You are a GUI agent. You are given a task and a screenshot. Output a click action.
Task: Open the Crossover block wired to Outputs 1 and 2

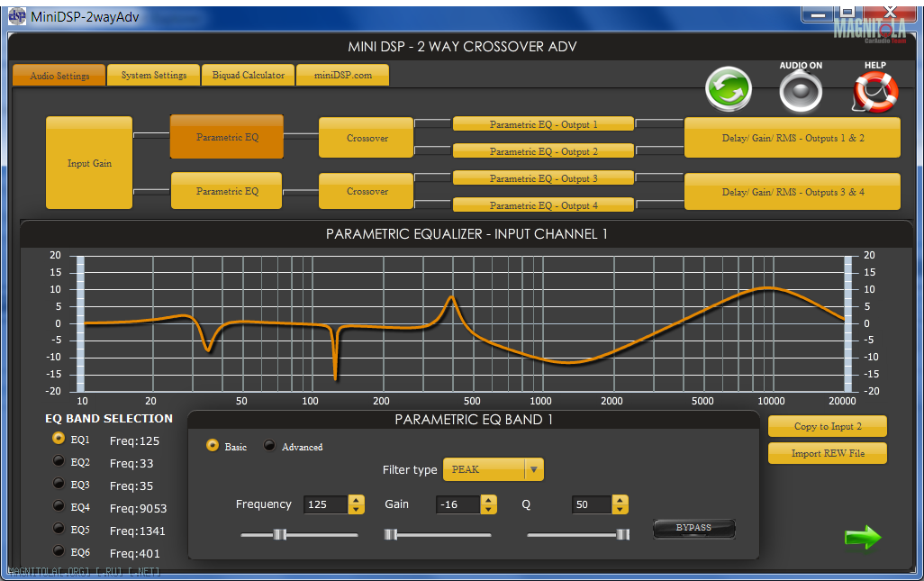(367, 138)
